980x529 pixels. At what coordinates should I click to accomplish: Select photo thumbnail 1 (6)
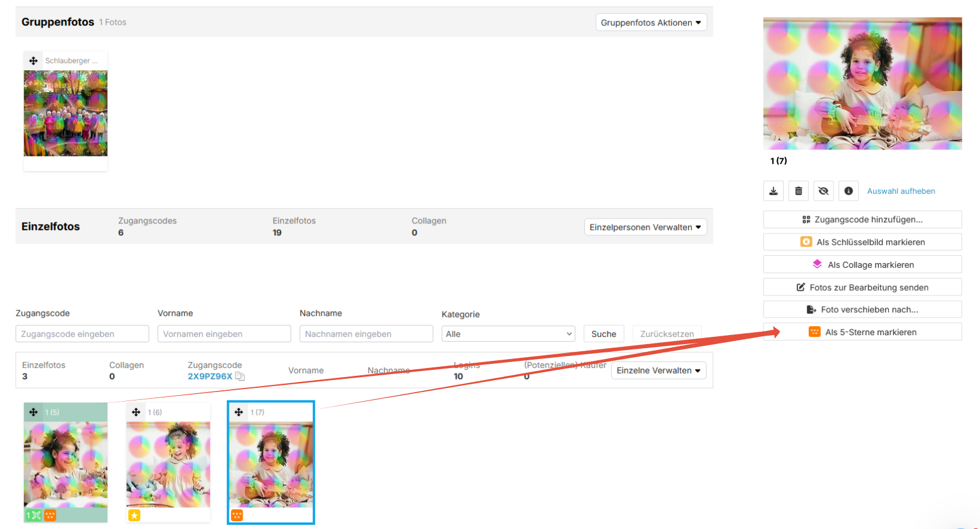168,464
